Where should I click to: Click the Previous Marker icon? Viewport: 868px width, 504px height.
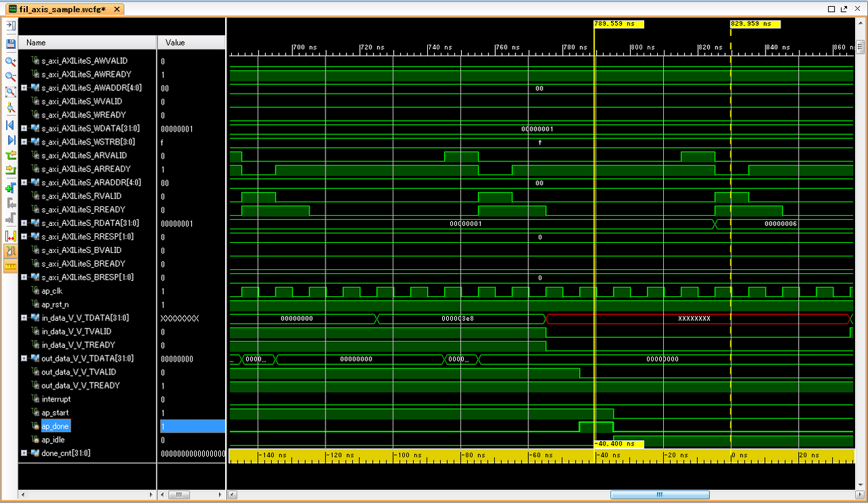pos(10,203)
